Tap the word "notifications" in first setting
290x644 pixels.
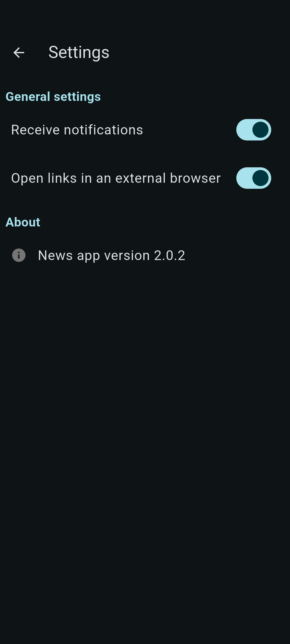click(103, 130)
